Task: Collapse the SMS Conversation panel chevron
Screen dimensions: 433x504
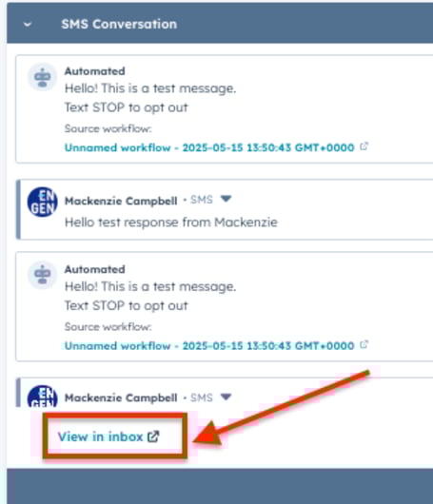Action: [x=28, y=25]
